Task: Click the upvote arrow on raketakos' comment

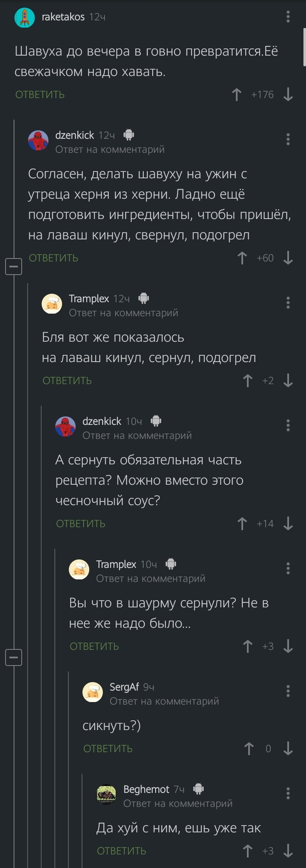Action: pyautogui.click(x=236, y=94)
